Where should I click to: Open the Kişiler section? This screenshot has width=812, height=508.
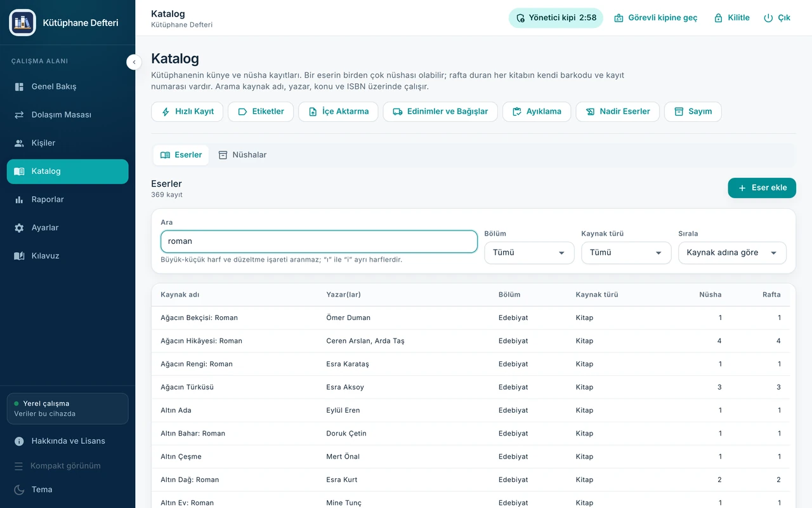click(67, 143)
